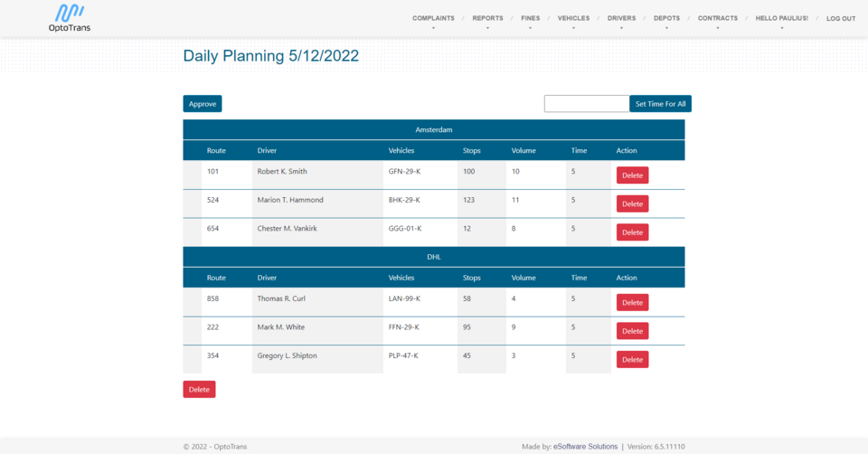Expand the Contracts menu

[717, 19]
